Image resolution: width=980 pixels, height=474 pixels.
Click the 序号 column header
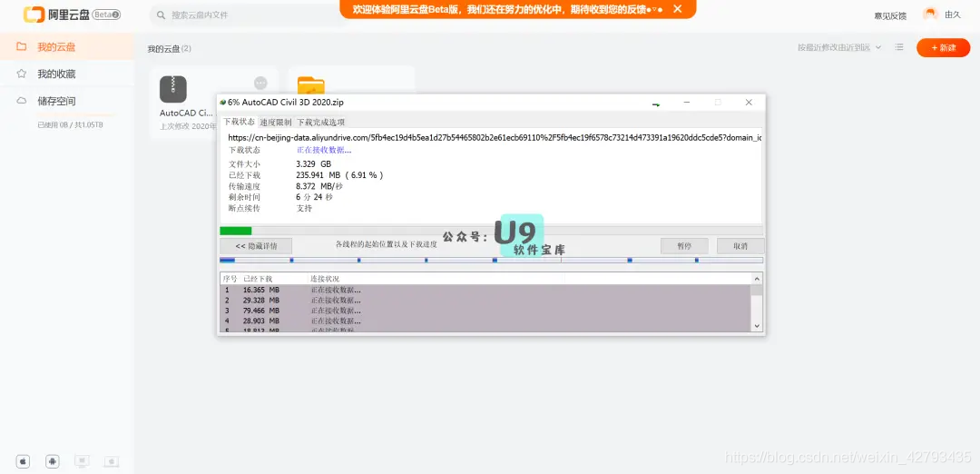coord(230,278)
